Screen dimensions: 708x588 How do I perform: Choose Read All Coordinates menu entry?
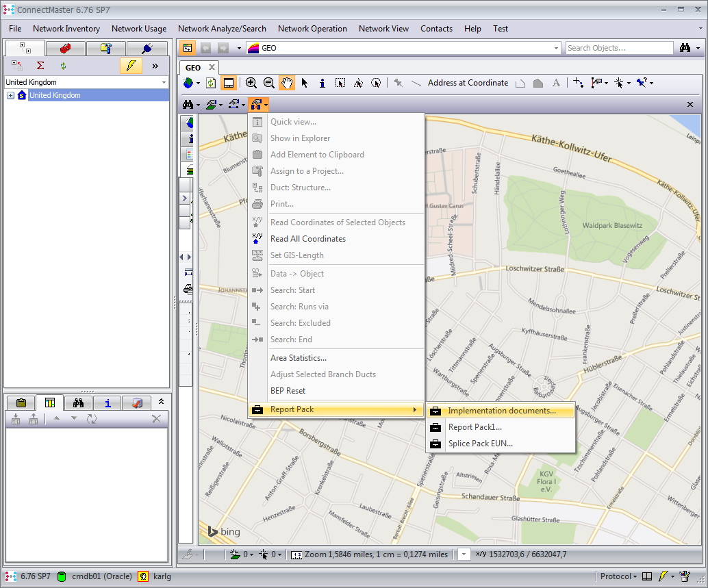point(336,239)
